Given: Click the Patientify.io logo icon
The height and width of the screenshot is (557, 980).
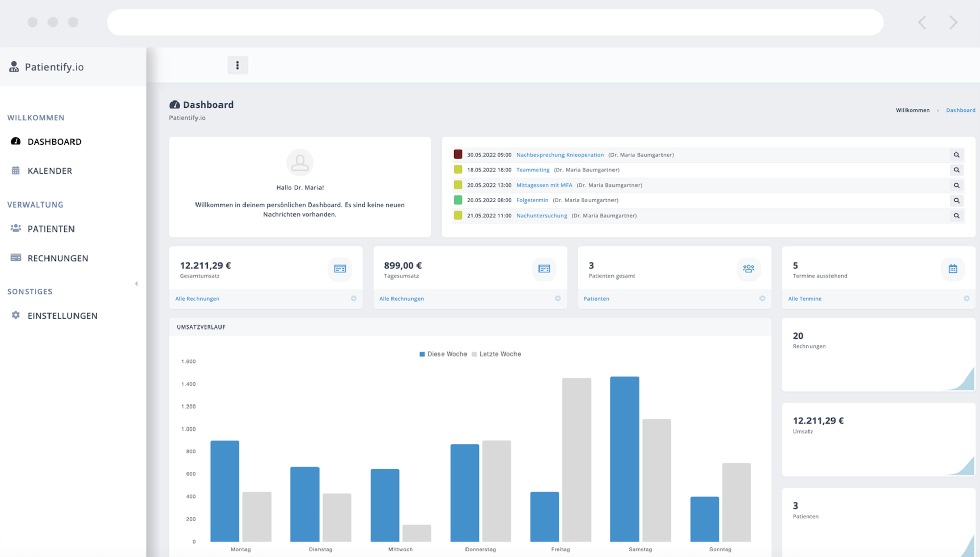Looking at the screenshot, I should click(14, 67).
